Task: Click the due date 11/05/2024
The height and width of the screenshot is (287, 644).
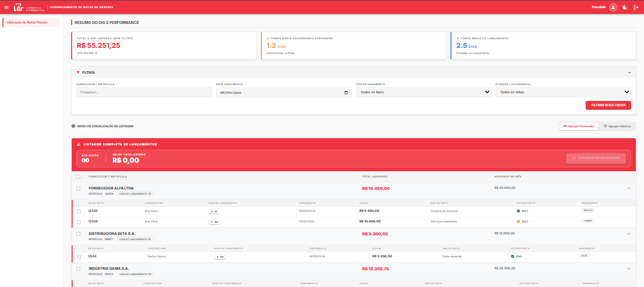Action: coord(306,221)
